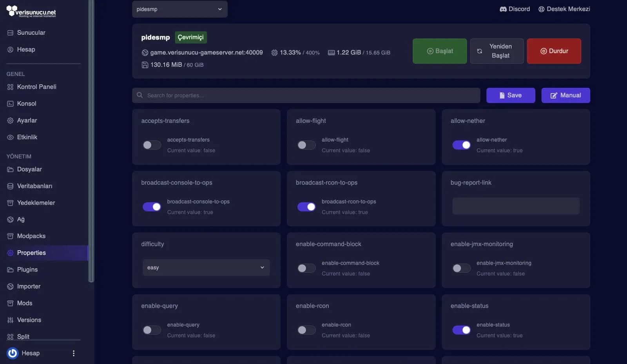Click the Etkinlik eye icon

[x=10, y=137]
